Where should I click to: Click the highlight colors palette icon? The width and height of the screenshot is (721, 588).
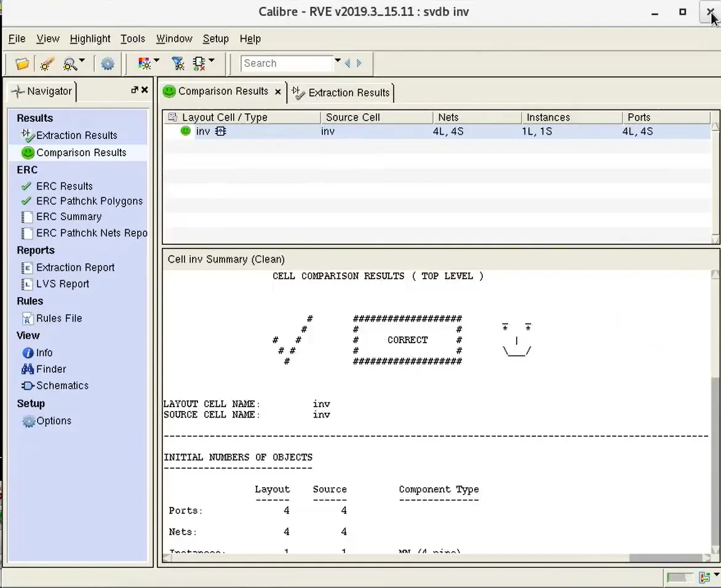click(145, 63)
